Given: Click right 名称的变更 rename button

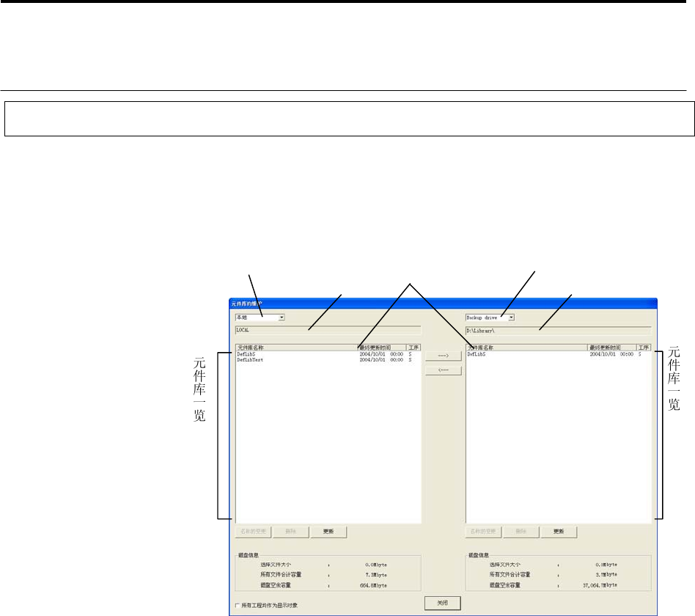Looking at the screenshot, I should click(483, 532).
